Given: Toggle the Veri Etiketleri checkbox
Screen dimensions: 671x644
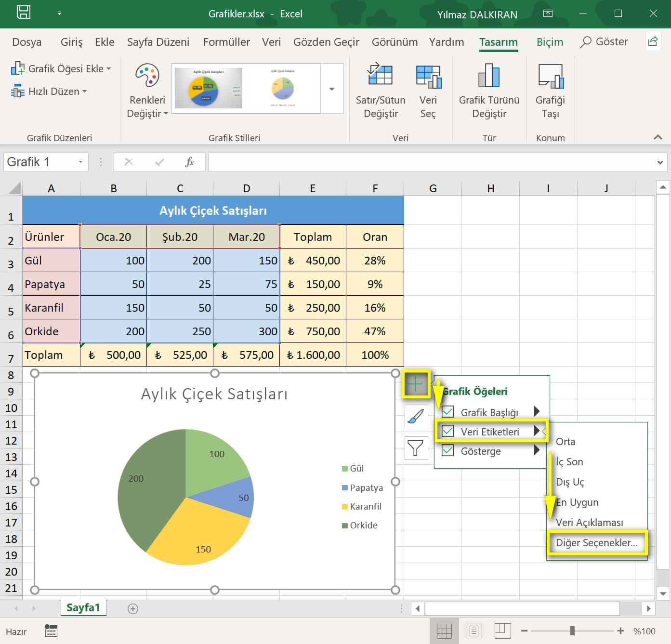Looking at the screenshot, I should [x=447, y=431].
